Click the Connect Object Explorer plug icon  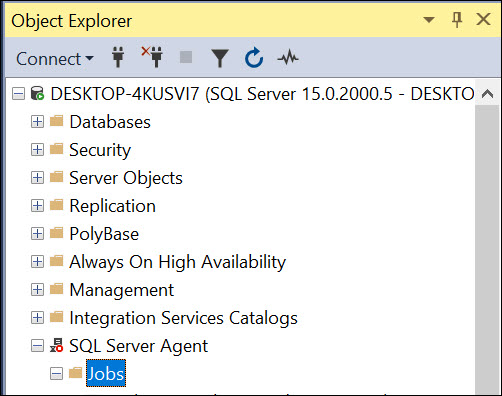coord(118,57)
